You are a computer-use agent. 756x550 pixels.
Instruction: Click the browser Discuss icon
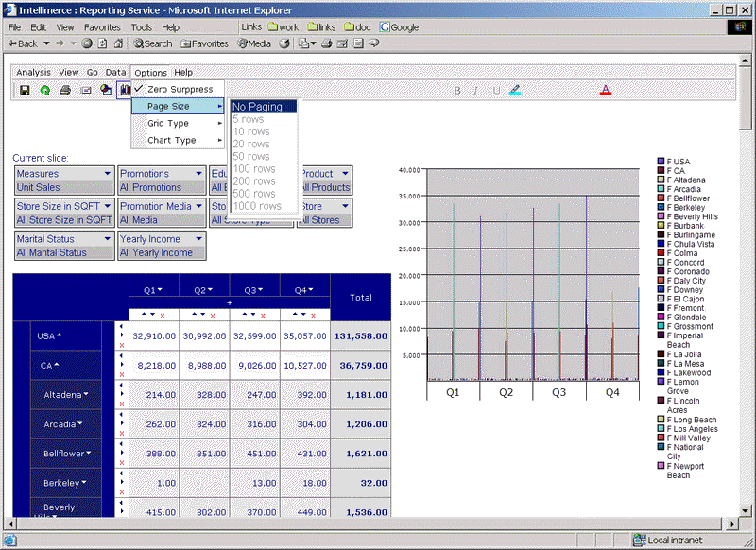(x=373, y=43)
